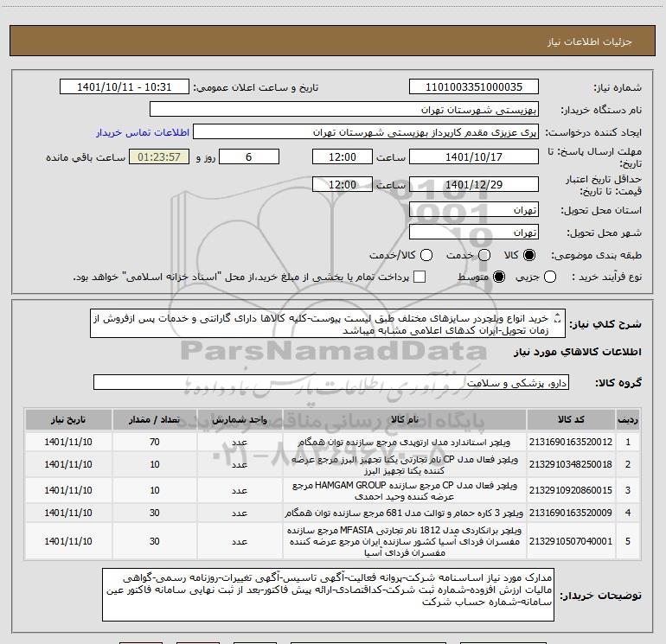Viewport: 666px width, 644px height.
Task: Click product code 2131690163520012
Action: (x=571, y=442)
